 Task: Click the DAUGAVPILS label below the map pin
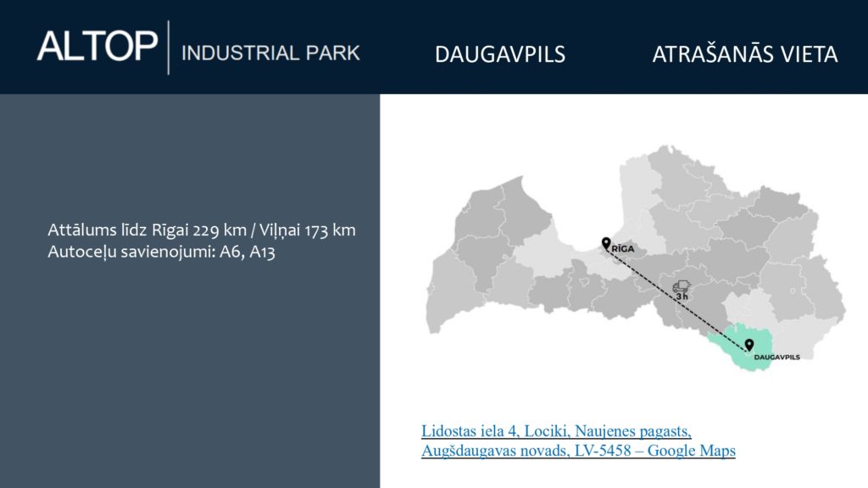click(x=776, y=358)
